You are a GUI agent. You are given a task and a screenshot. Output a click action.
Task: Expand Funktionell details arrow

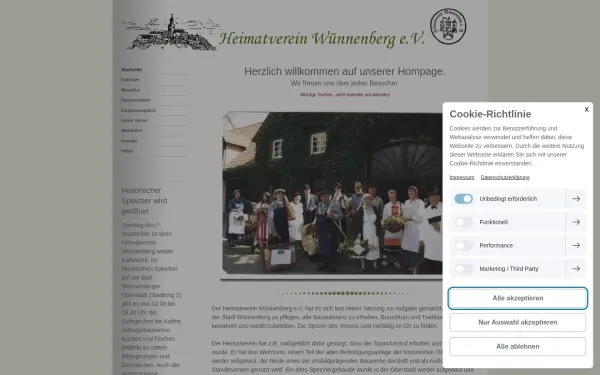click(x=576, y=222)
